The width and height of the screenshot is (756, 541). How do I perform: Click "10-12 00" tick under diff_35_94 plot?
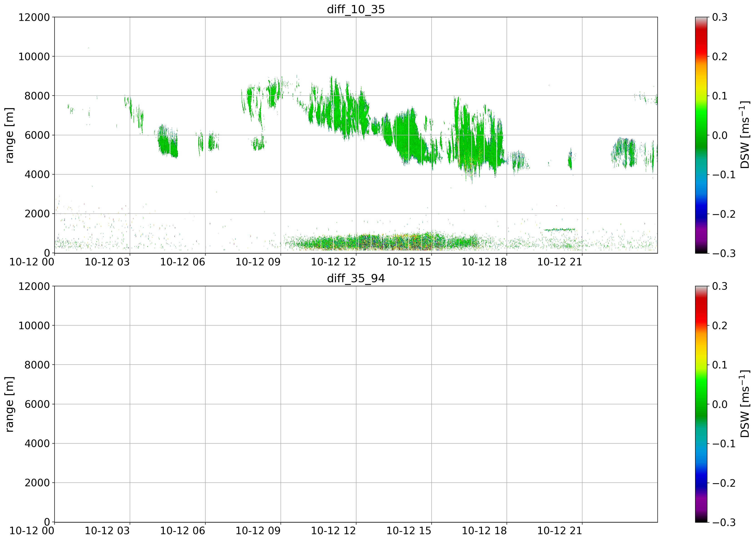click(x=32, y=531)
